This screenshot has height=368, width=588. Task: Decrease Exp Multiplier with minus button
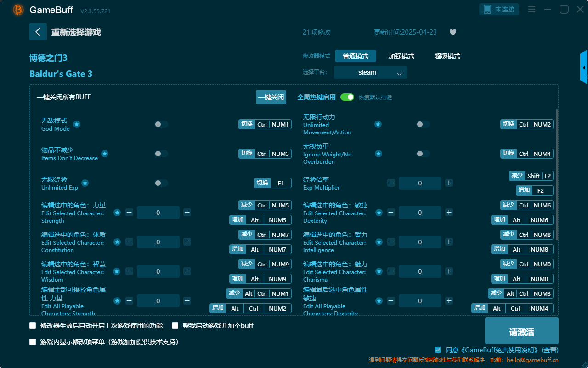tap(391, 183)
